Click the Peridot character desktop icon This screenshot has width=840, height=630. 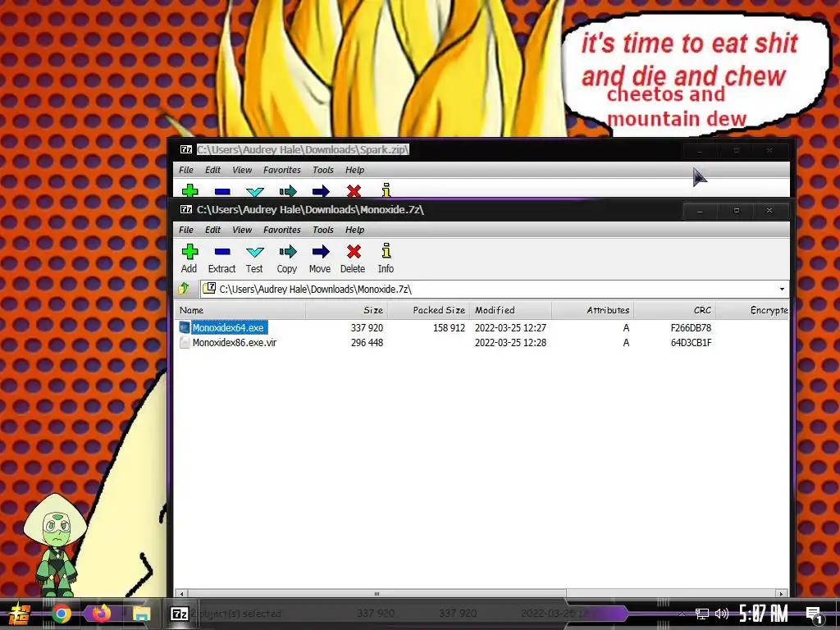click(55, 546)
